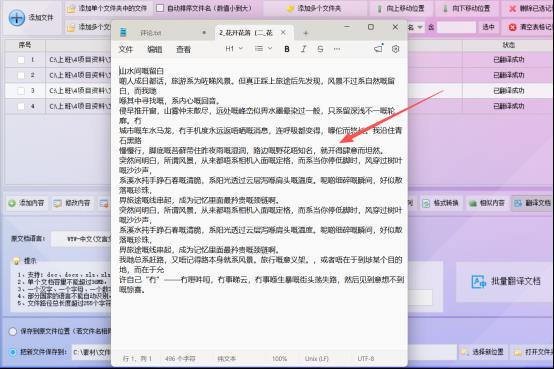Add a new Notepad tab with the plus icon

pyautogui.click(x=306, y=33)
